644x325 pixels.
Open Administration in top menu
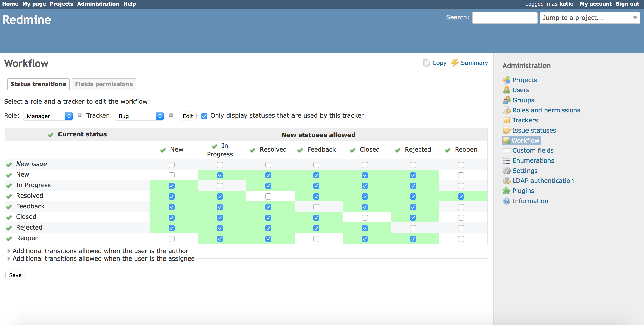click(x=98, y=4)
